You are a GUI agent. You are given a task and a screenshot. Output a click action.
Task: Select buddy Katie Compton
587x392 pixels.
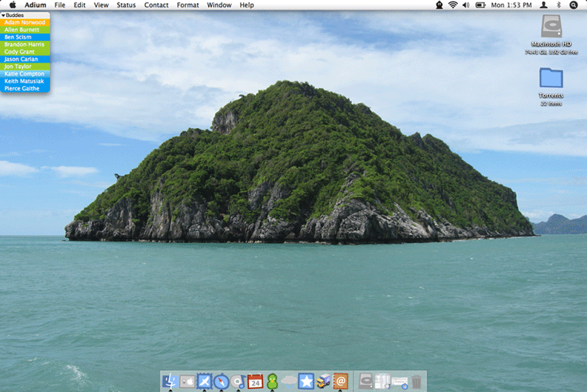[25, 74]
